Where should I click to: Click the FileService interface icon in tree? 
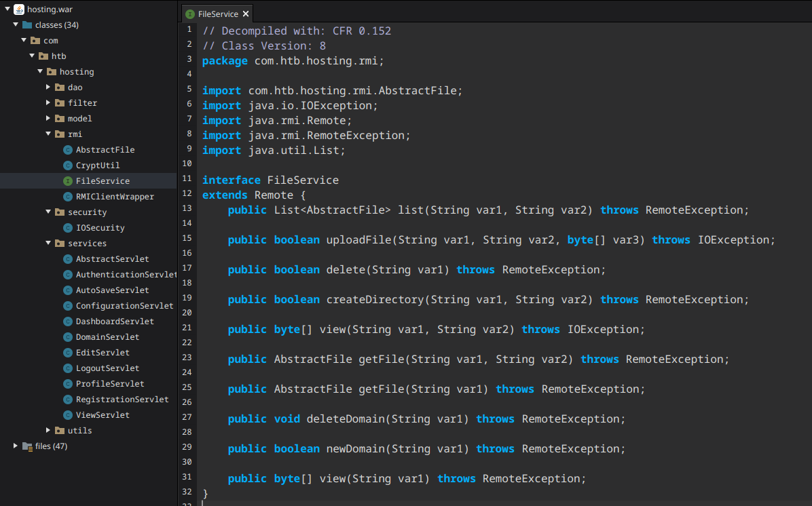coord(68,180)
